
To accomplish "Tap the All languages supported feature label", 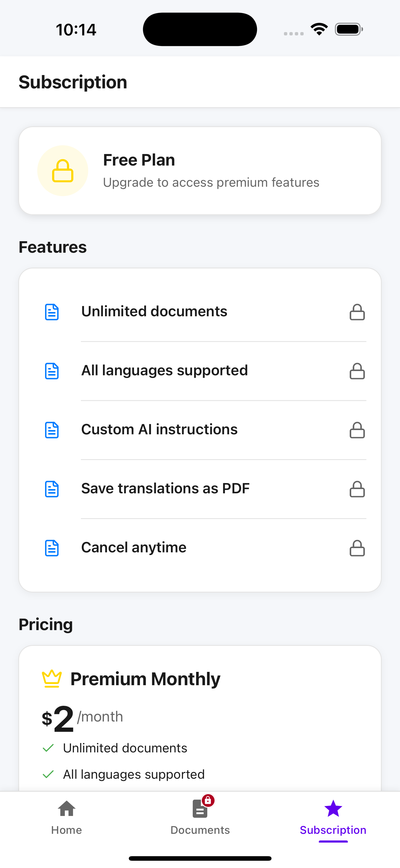I will (165, 370).
